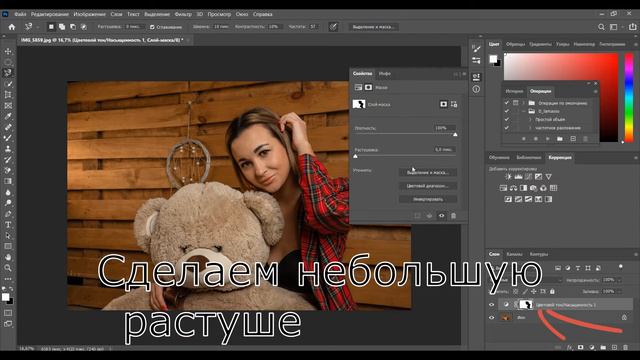Open the Изображение menu
The image size is (640, 360).
(x=89, y=14)
